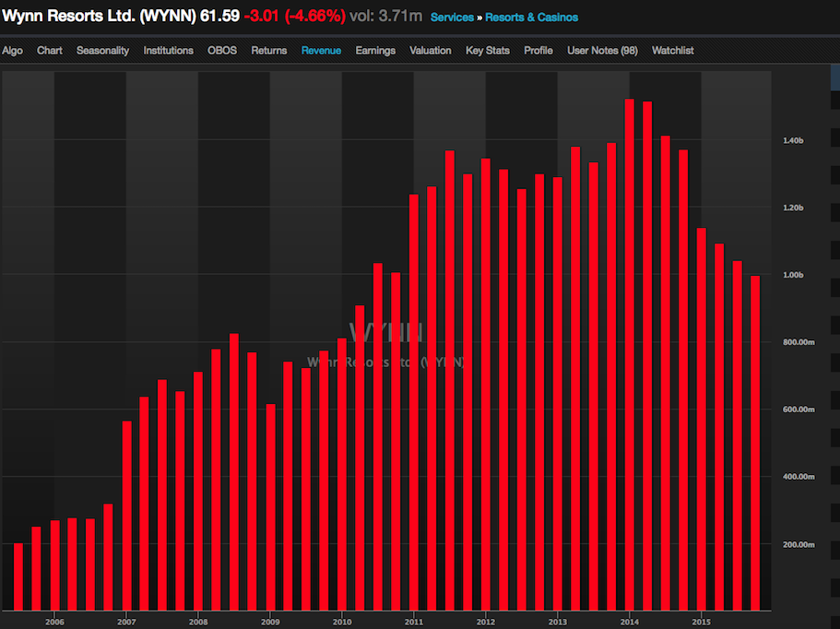The height and width of the screenshot is (629, 840).
Task: Click the 1.20b axis label
Action: tap(793, 208)
